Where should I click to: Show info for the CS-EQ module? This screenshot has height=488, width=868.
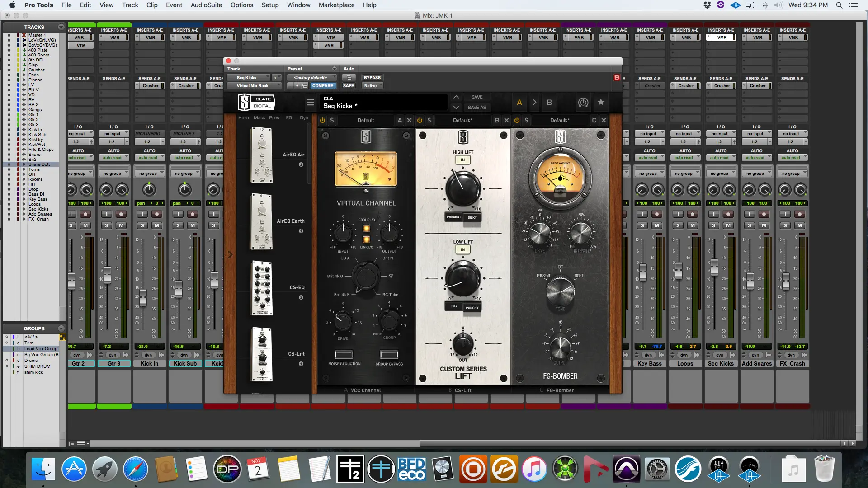click(x=301, y=297)
